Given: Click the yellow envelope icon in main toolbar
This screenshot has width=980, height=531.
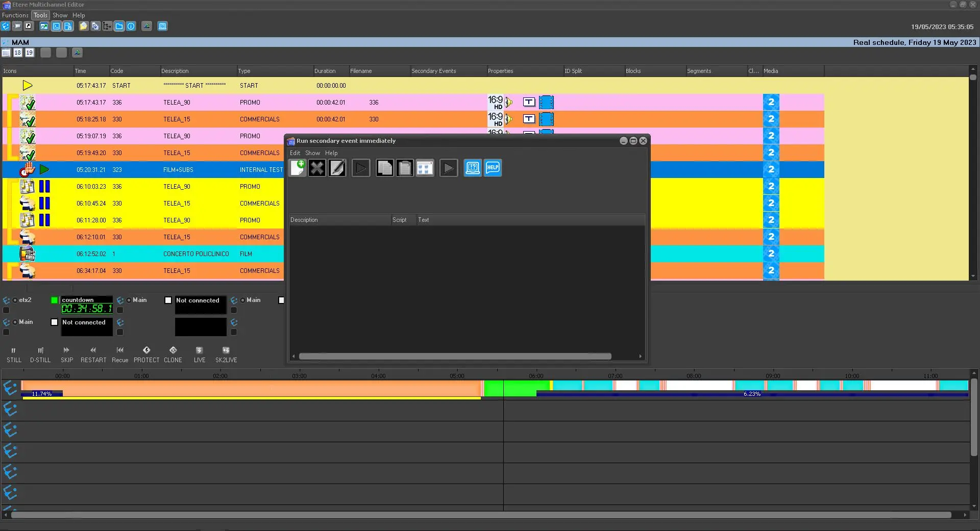Looking at the screenshot, I should pyautogui.click(x=83, y=26).
